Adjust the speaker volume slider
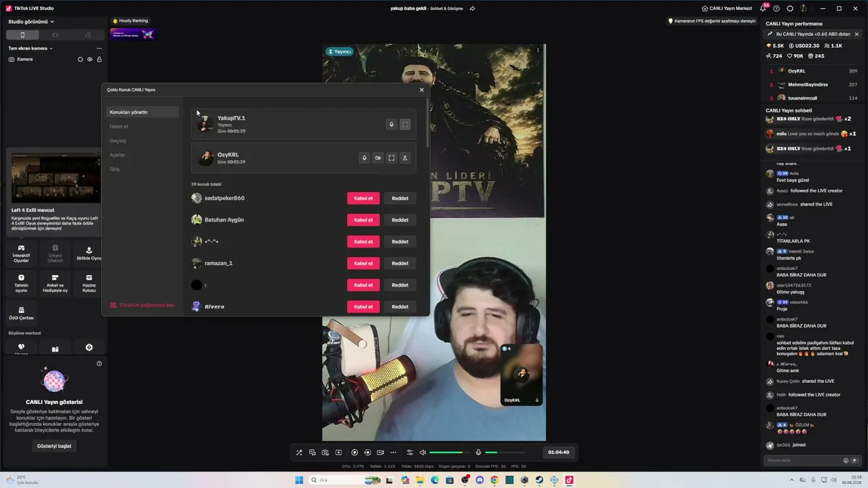Screen dimensions: 868x488 (450, 452)
